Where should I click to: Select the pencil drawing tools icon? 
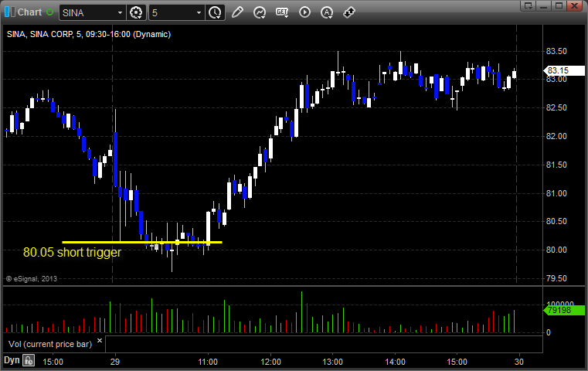coord(237,12)
